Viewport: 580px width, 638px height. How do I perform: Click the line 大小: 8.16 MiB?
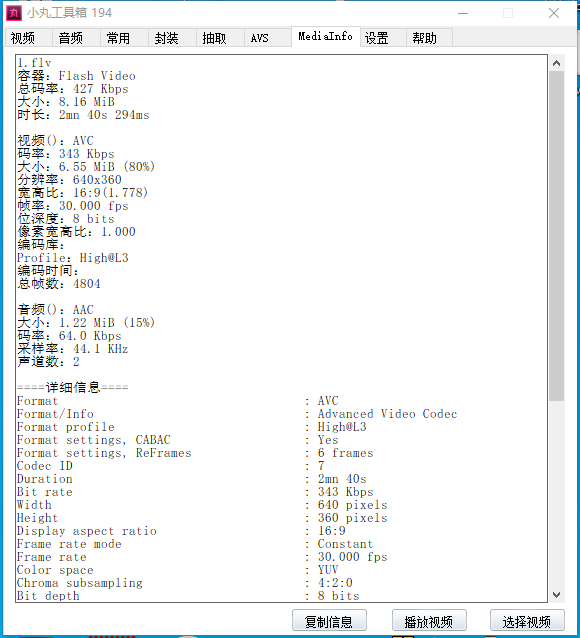[x=66, y=102]
